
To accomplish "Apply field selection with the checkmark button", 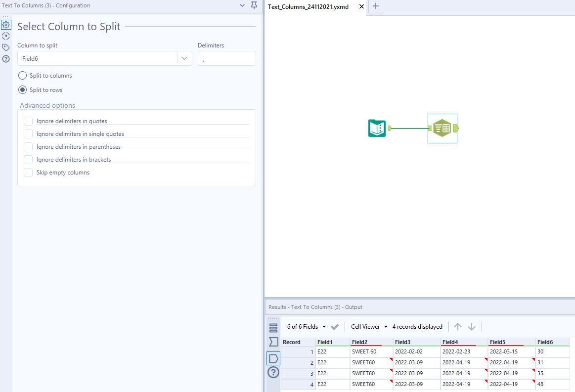I will pos(335,326).
